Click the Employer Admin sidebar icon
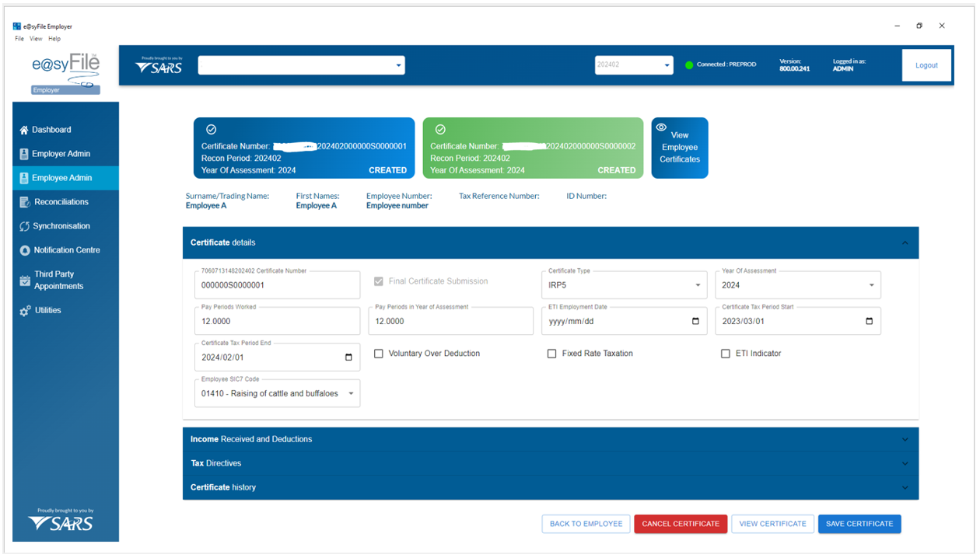The width and height of the screenshot is (980, 558). [x=24, y=154]
